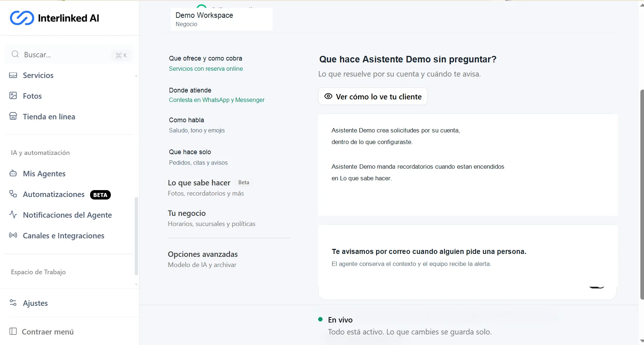The image size is (644, 345).
Task: Click the Interlinked AI logo
Action: point(54,18)
